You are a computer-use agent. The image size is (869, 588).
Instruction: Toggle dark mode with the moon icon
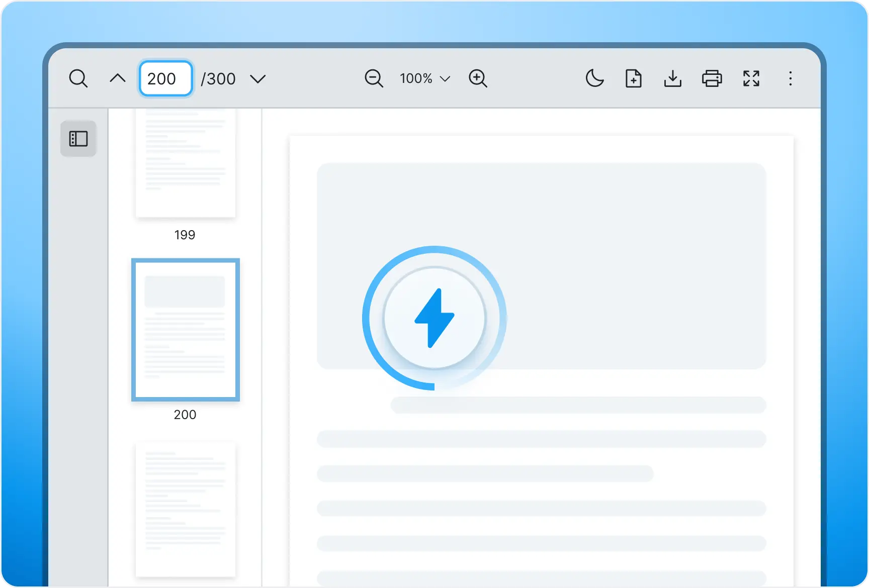point(594,78)
